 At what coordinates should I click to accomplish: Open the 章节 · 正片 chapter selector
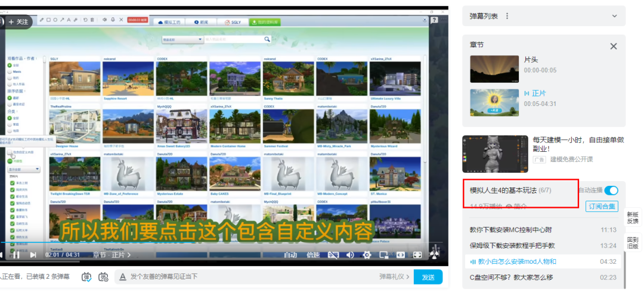[x=112, y=255]
